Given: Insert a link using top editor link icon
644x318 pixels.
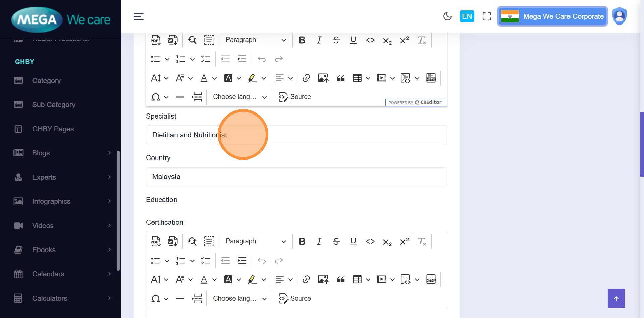Looking at the screenshot, I should click(x=306, y=78).
